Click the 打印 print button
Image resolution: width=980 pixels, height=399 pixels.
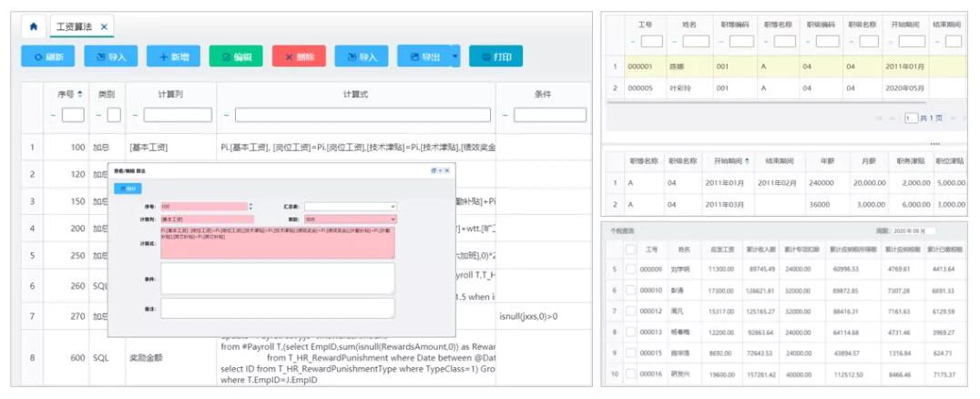[495, 56]
